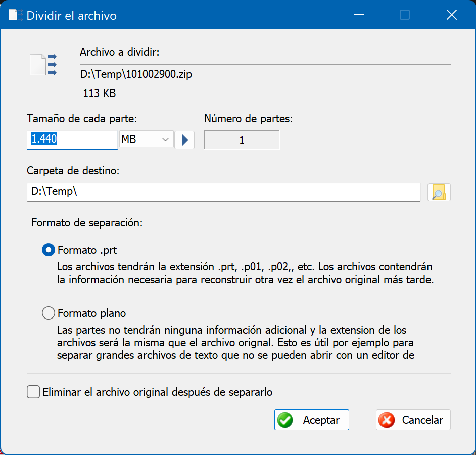
Task: Click the large file split arrows icon
Action: pyautogui.click(x=43, y=65)
